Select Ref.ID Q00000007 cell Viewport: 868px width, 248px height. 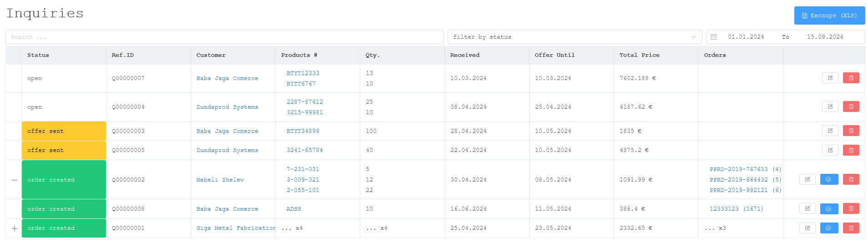click(x=148, y=78)
